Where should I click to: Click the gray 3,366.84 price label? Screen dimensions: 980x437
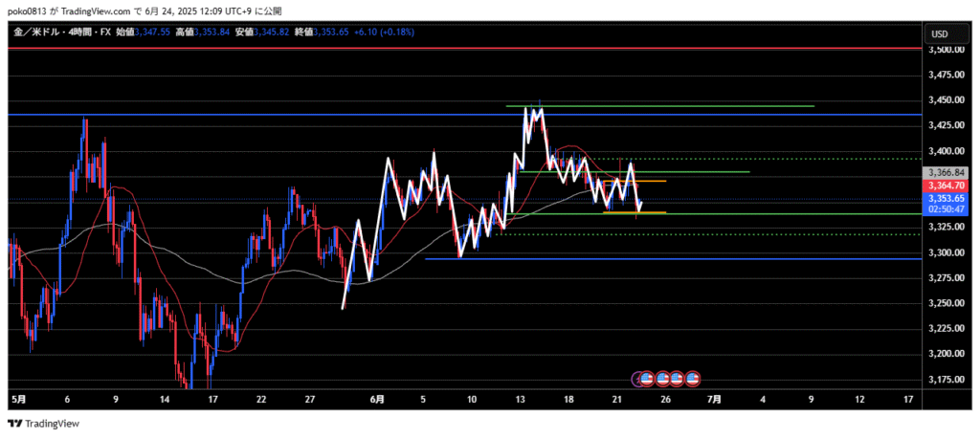click(x=944, y=173)
